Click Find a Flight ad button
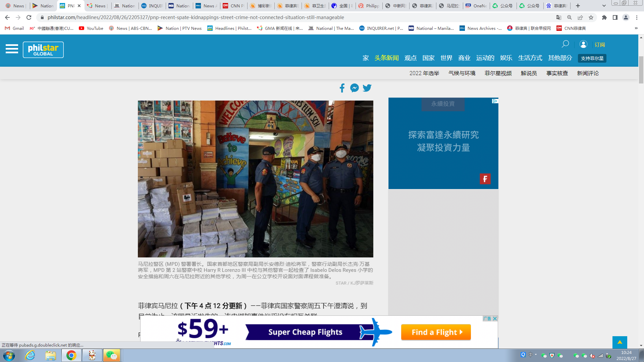This screenshot has width=644, height=362. click(x=436, y=332)
